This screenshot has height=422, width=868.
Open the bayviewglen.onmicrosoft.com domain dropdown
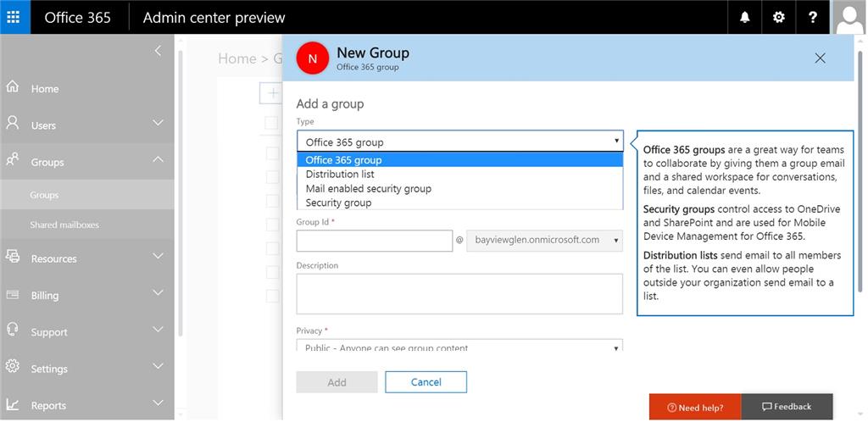545,241
